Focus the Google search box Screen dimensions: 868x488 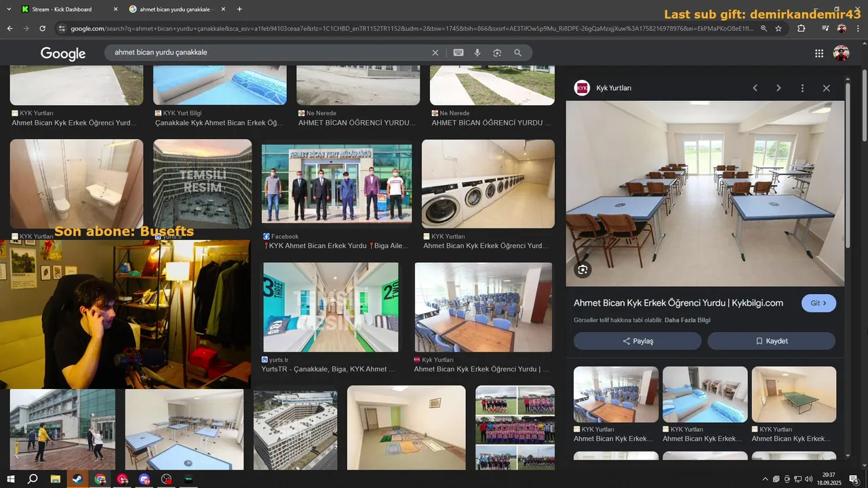(271, 53)
